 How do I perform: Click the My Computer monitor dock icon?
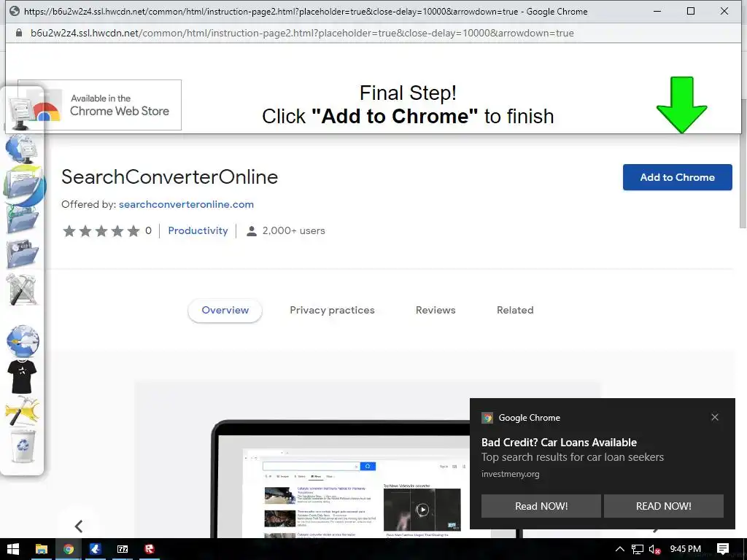click(x=21, y=112)
